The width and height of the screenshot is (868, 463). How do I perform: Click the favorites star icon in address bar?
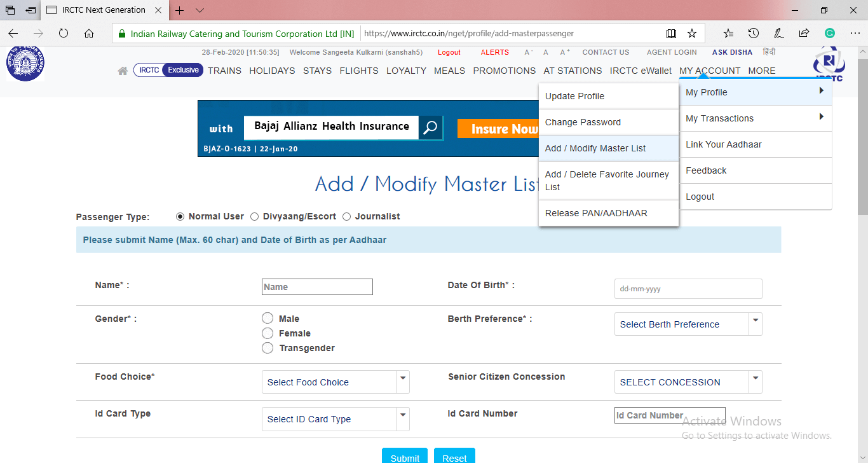[x=692, y=34]
